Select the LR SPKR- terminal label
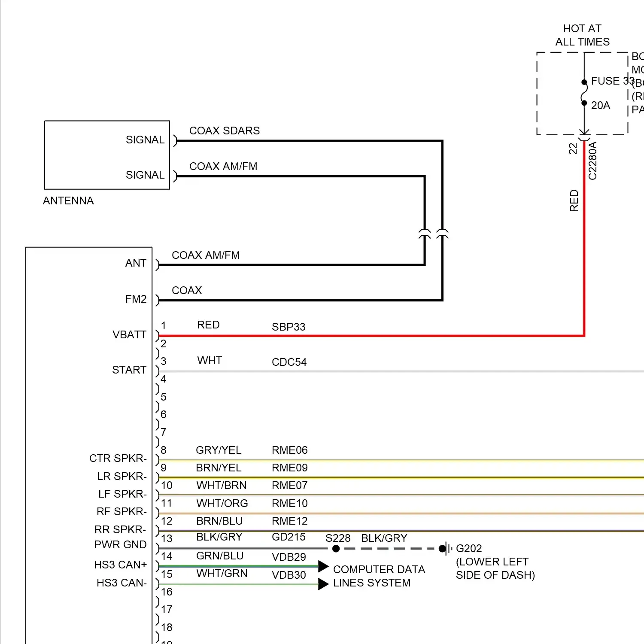Screen dimensions: 644x644 pos(122,476)
